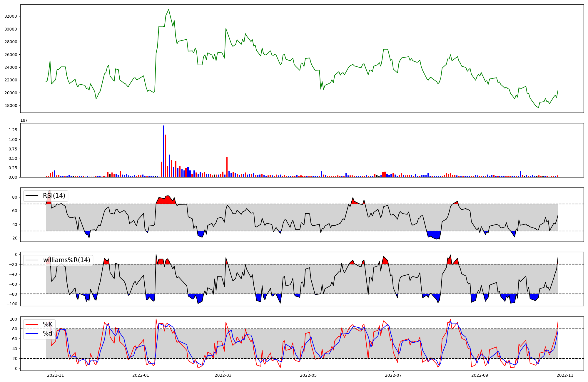
Task: Click the 1.25 volume axis tick label
Action: [13, 130]
